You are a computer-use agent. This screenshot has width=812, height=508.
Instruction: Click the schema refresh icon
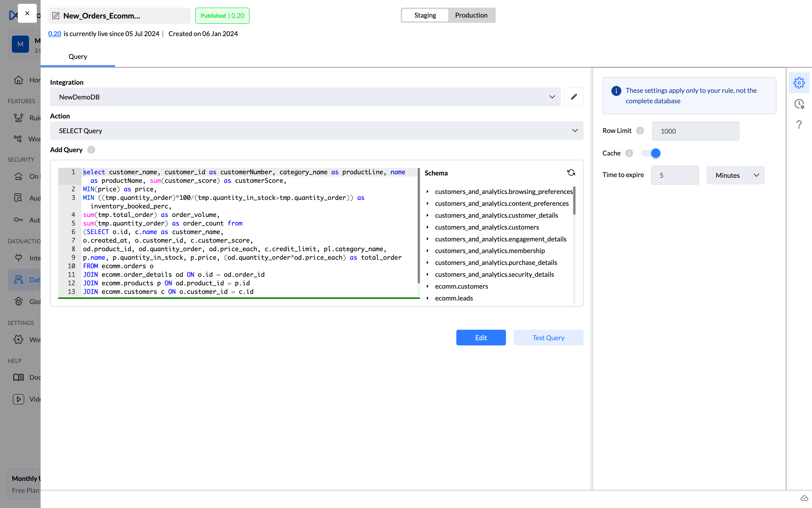point(571,173)
